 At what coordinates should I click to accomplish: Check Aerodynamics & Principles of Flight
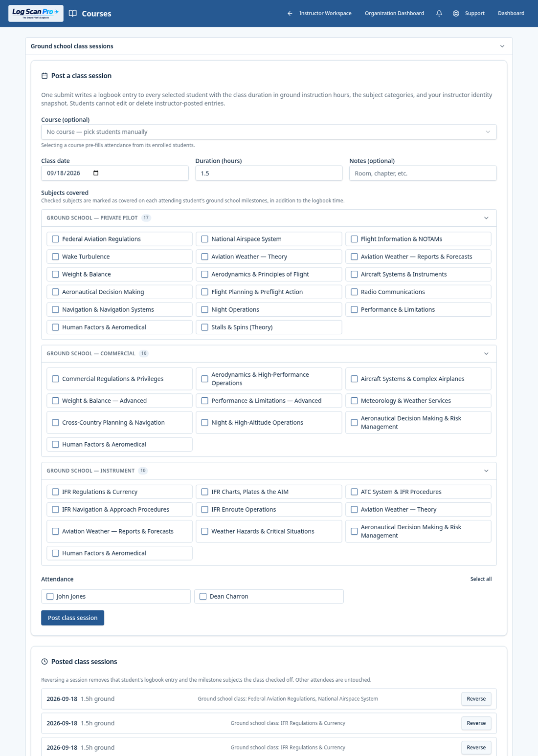point(204,274)
